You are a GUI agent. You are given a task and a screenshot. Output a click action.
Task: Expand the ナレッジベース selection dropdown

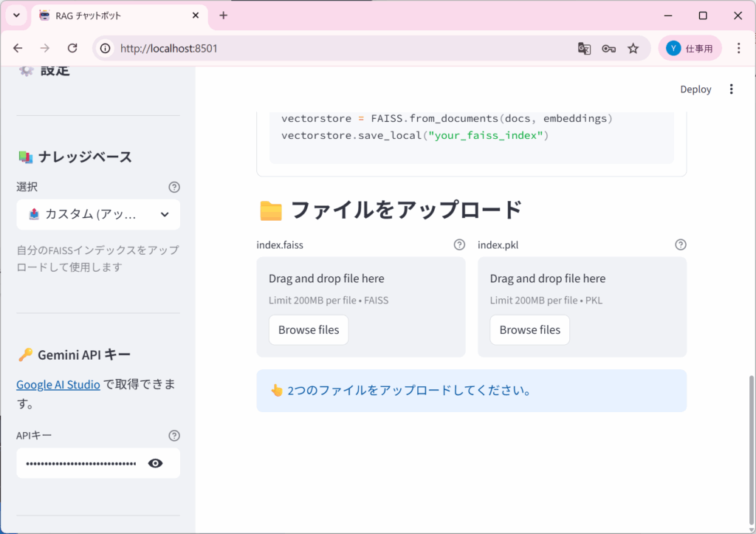[x=98, y=214]
